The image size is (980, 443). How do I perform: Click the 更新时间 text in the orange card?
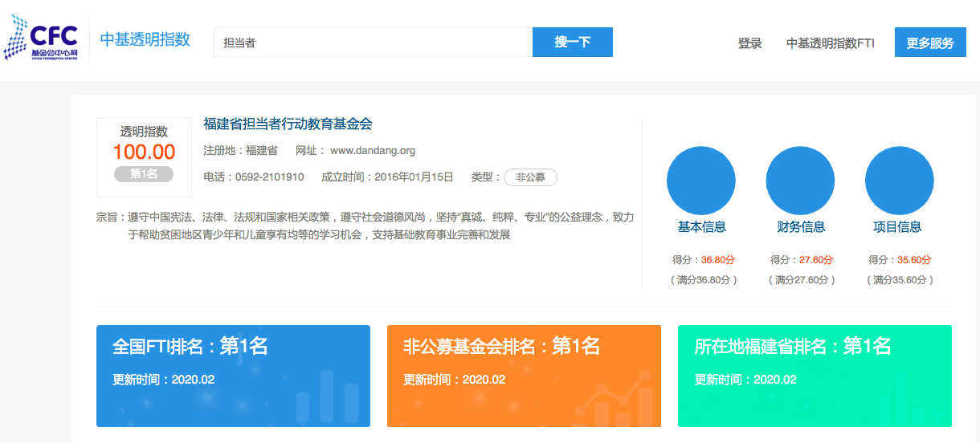coord(455,380)
